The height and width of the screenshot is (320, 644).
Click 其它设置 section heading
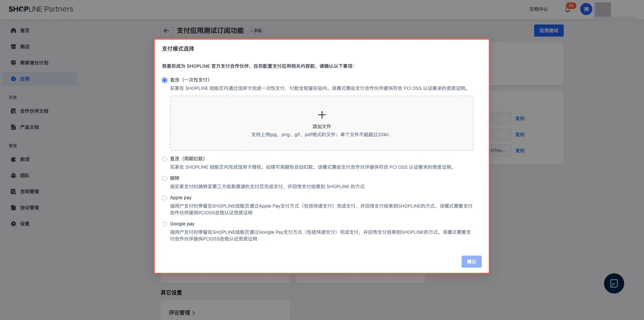click(171, 292)
